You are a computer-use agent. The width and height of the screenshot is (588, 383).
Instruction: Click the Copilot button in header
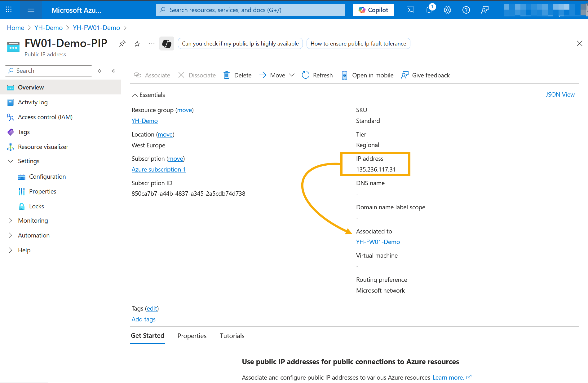373,10
